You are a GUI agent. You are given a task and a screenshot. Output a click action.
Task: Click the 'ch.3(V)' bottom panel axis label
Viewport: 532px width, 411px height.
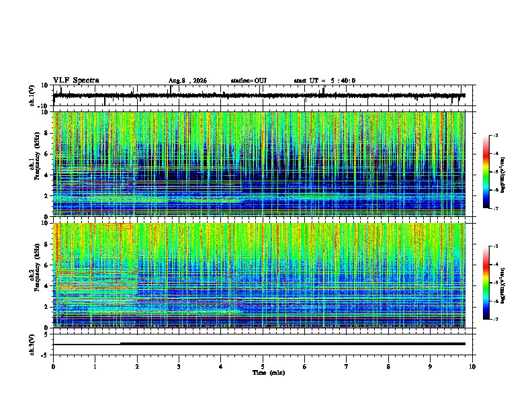(32, 345)
